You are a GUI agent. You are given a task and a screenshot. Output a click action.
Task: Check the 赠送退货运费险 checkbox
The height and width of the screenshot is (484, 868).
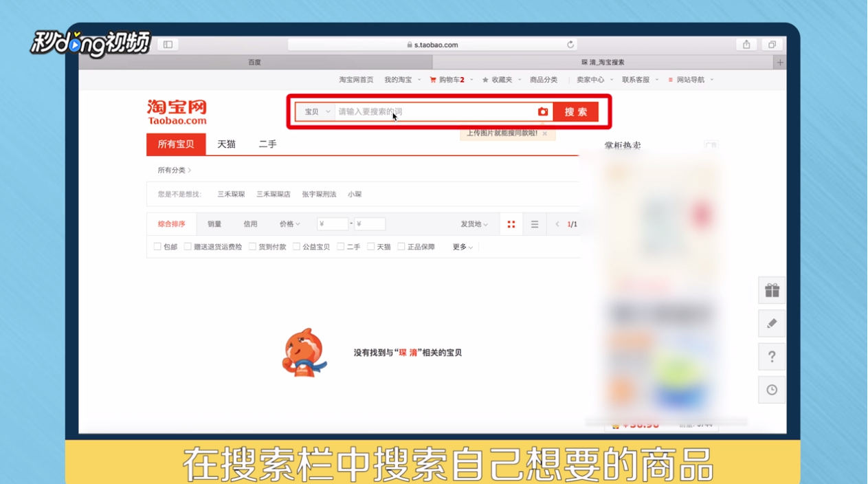coord(188,246)
